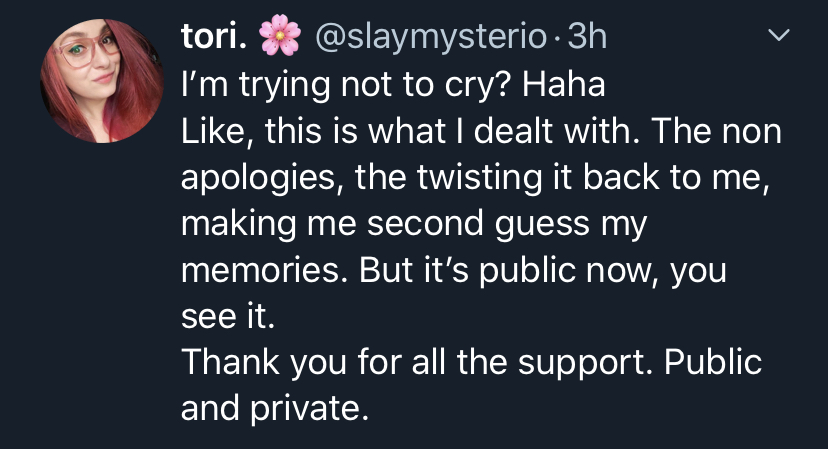This screenshot has height=449, width=828.
Task: Click tweet line "I'm trying not to cry? Haha"
Action: [x=393, y=85]
